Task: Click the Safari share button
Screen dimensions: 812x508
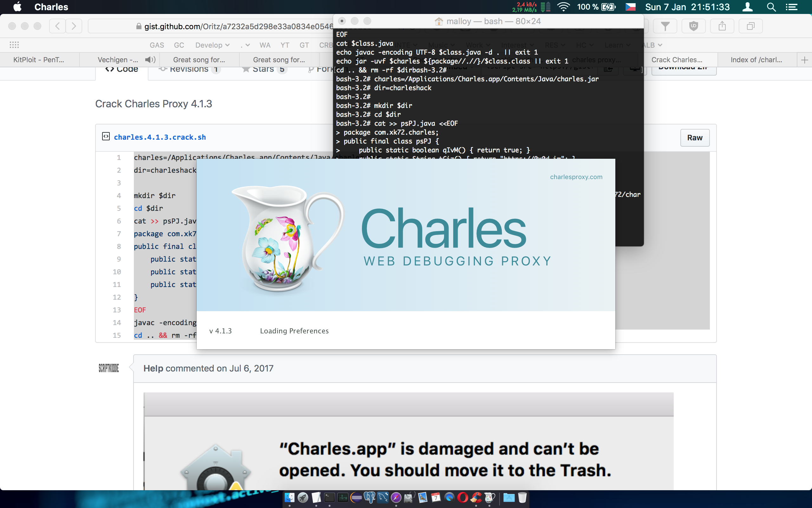Action: [x=722, y=26]
